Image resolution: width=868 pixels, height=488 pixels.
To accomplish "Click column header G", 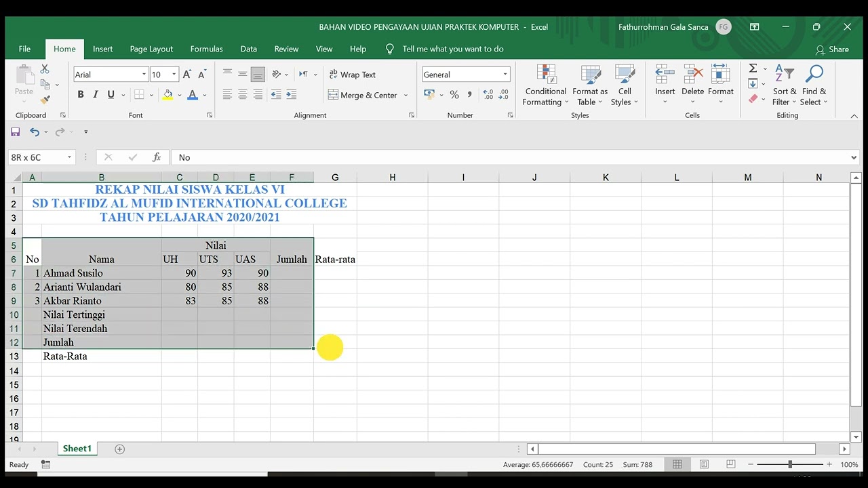I will point(335,178).
